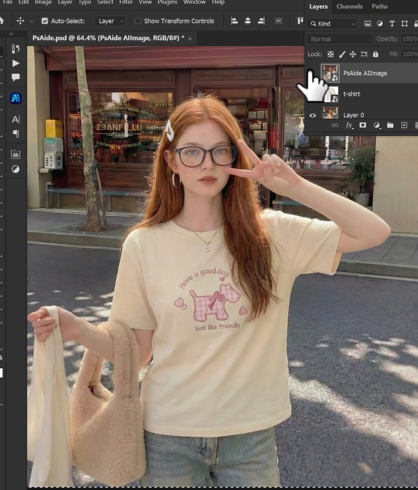The height and width of the screenshot is (490, 418).
Task: Toggle the Auto-Select checkbox
Action: (x=45, y=21)
